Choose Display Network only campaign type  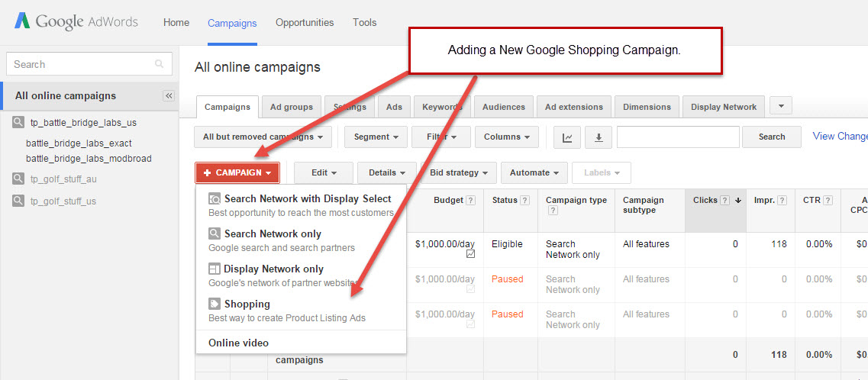tap(301, 275)
